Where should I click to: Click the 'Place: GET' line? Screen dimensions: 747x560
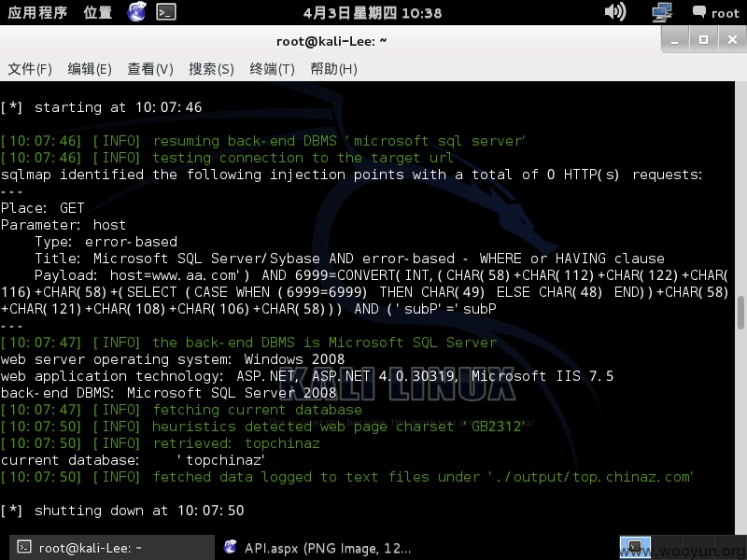click(x=42, y=208)
